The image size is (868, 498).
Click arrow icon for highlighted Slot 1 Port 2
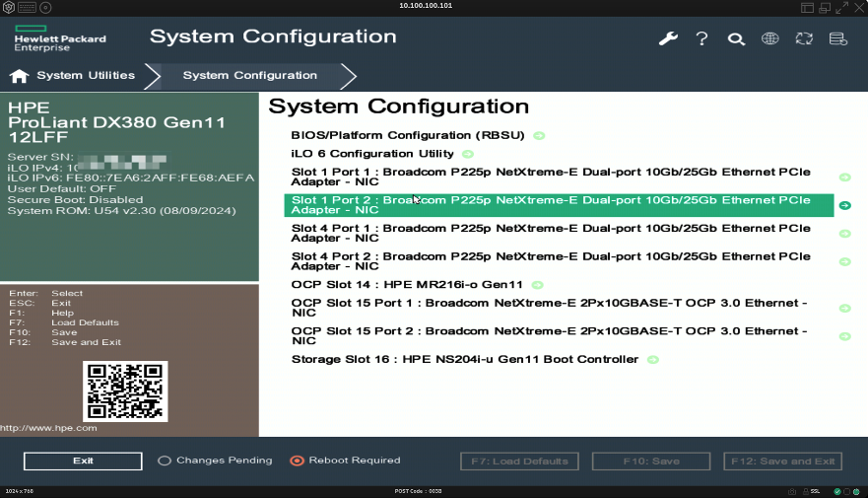pos(844,205)
